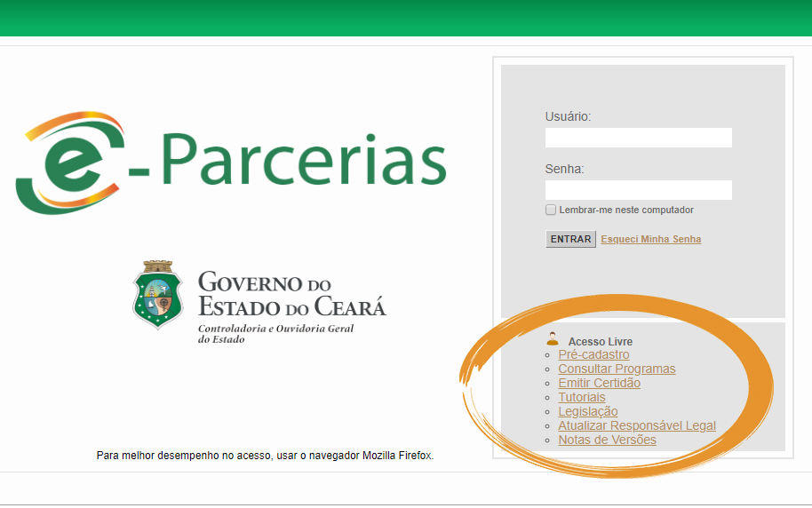812x508 pixels.
Task: Click the ENTRAR button
Action: coord(570,239)
